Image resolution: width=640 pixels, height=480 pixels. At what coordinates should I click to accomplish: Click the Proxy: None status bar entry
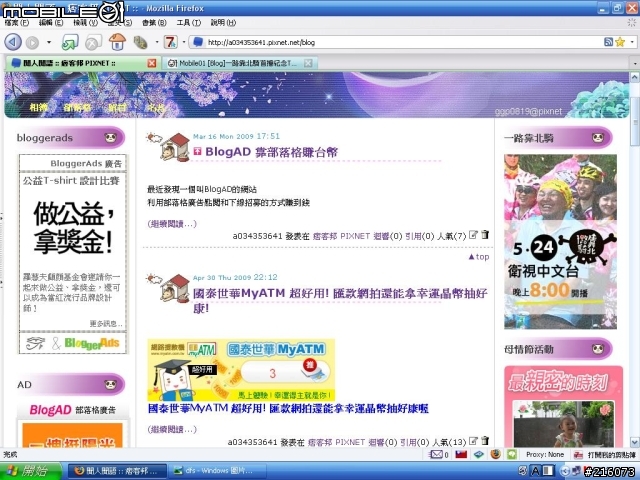[x=545, y=454]
